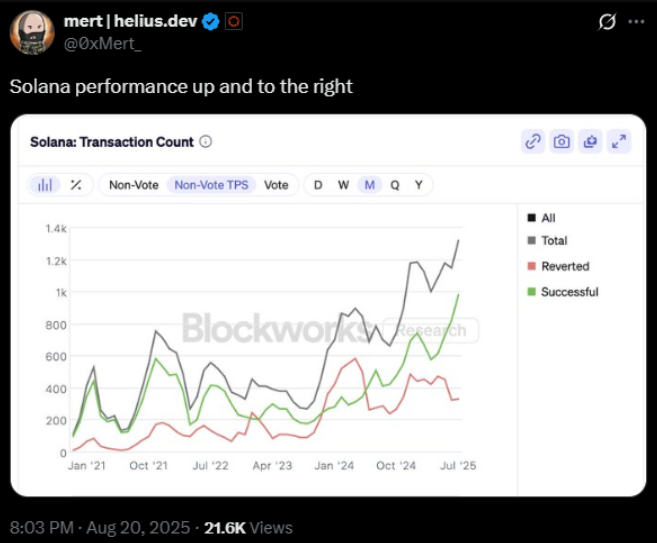Screen dimensions: 657x543
Task: Click the green Successful legend swatch
Action: (532, 292)
